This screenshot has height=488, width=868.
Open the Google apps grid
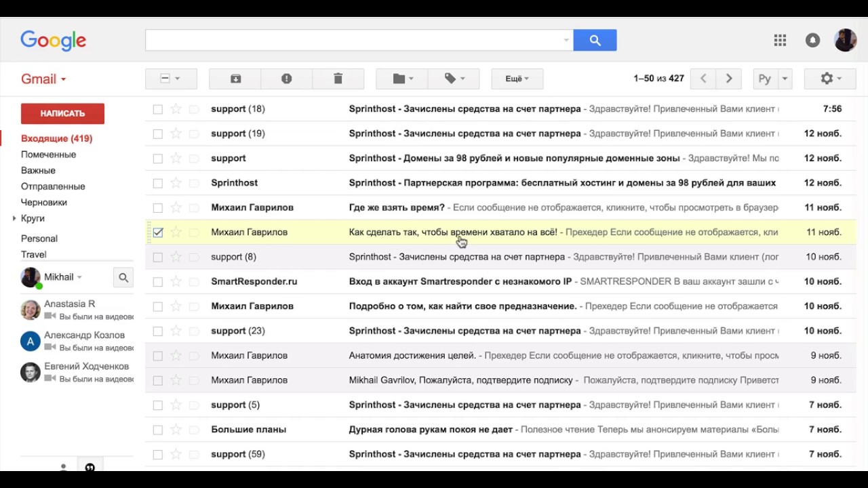780,41
